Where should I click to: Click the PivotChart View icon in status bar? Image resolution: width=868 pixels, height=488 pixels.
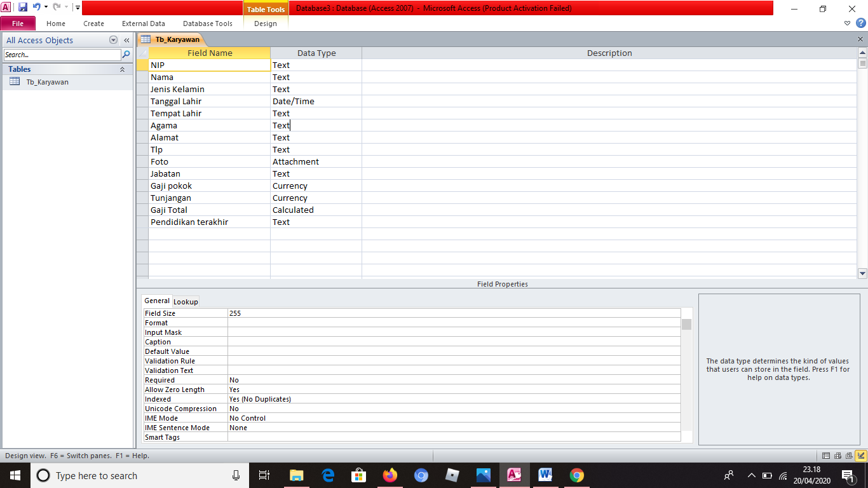(x=848, y=455)
